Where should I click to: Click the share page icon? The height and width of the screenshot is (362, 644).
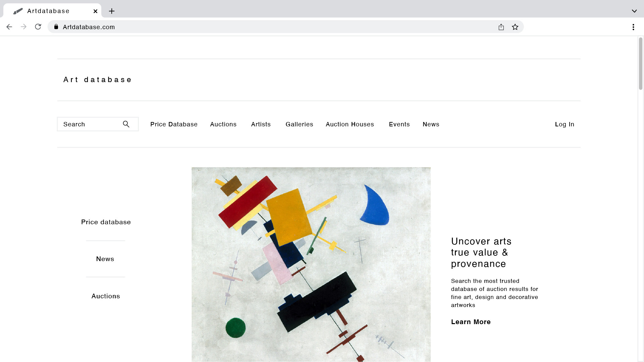(501, 27)
